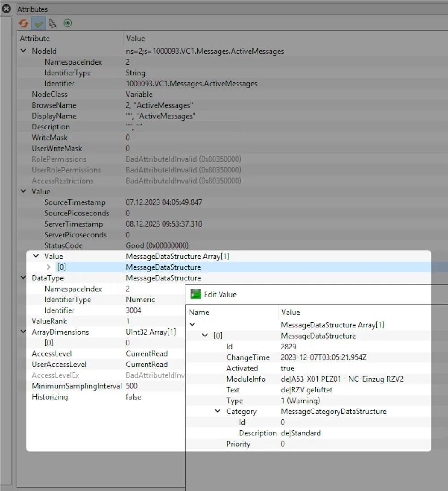Select the Identifier row 1000093.VC1.Messages.ActiveMessages
448x491 pixels.
(x=233, y=84)
